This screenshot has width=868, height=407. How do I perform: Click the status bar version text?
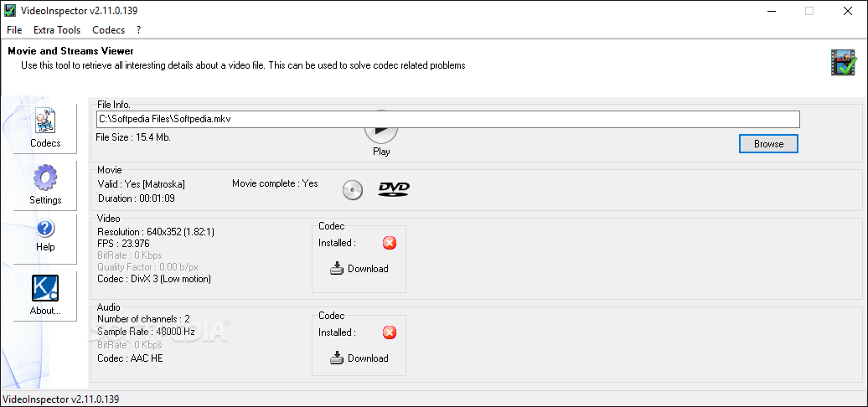tap(61, 399)
